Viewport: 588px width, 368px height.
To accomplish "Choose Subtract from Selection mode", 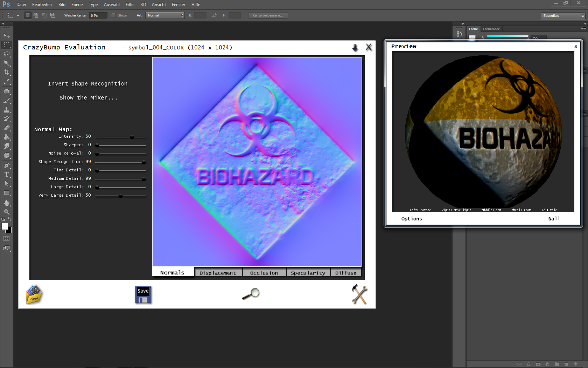I will (x=44, y=15).
